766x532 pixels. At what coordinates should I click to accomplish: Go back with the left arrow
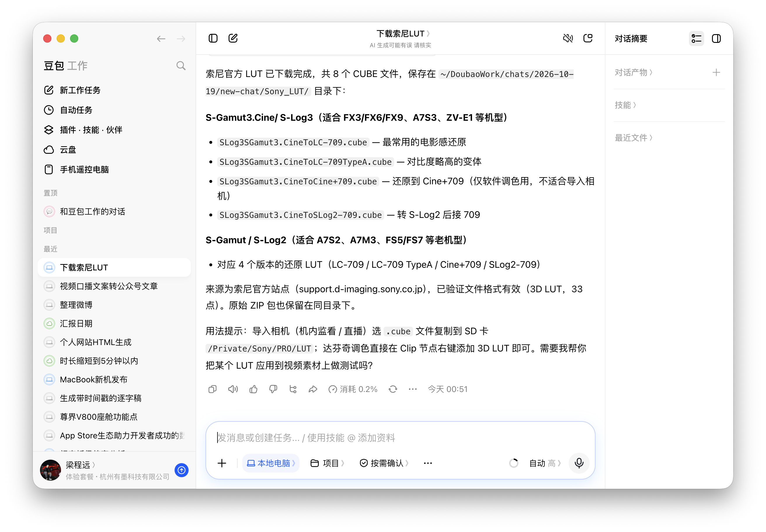pos(161,39)
